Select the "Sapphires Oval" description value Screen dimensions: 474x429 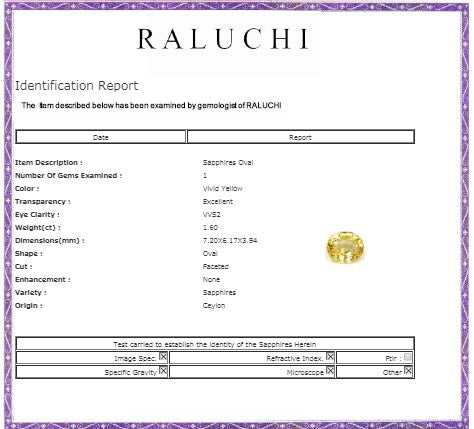tap(228, 163)
